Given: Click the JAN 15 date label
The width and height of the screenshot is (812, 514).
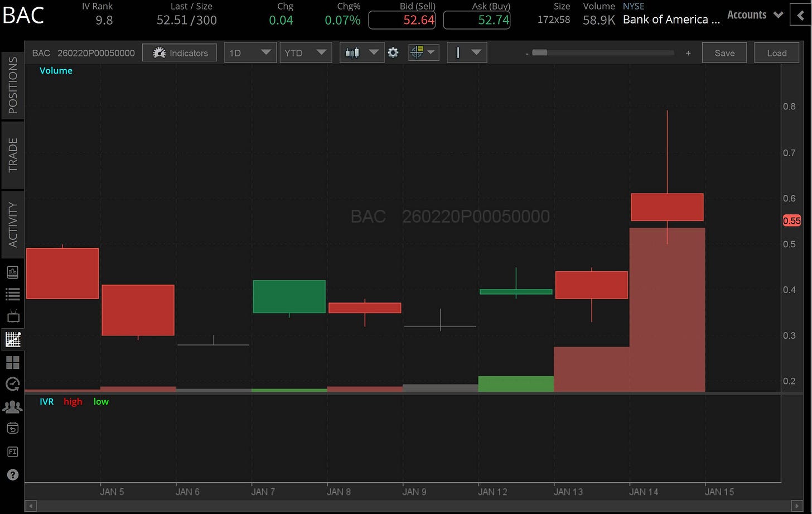Looking at the screenshot, I should pyautogui.click(x=719, y=492).
